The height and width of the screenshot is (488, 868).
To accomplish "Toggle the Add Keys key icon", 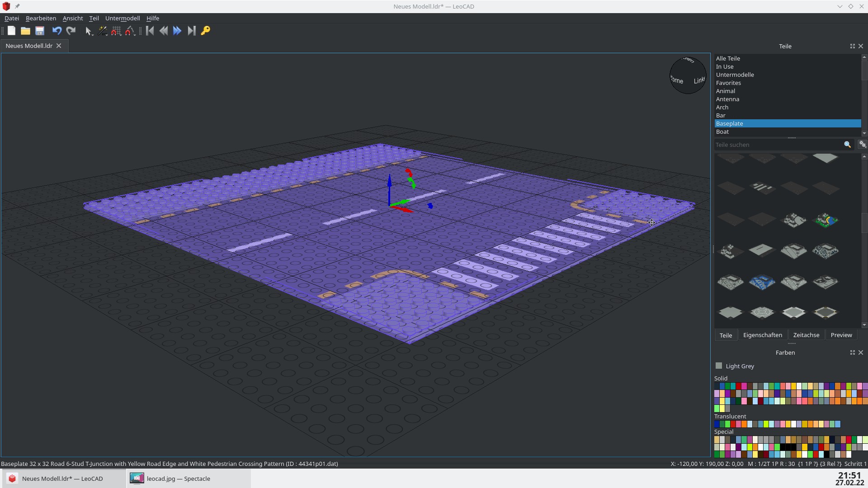I will (x=205, y=31).
